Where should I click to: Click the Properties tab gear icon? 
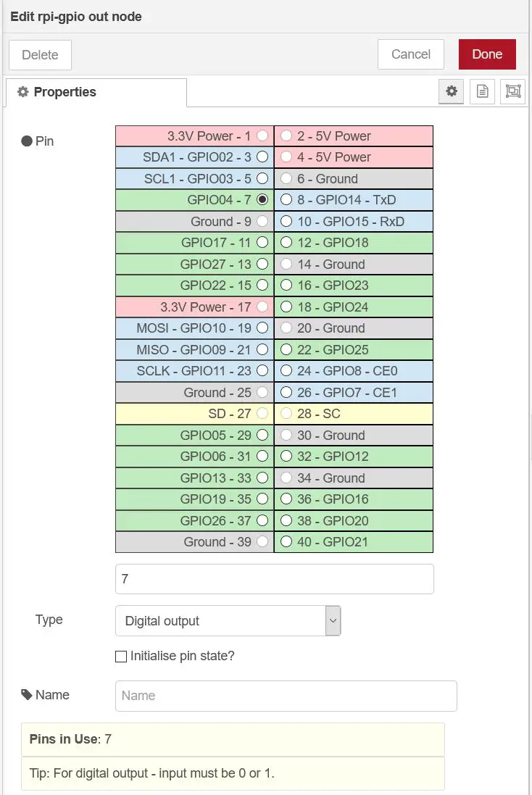pos(23,92)
